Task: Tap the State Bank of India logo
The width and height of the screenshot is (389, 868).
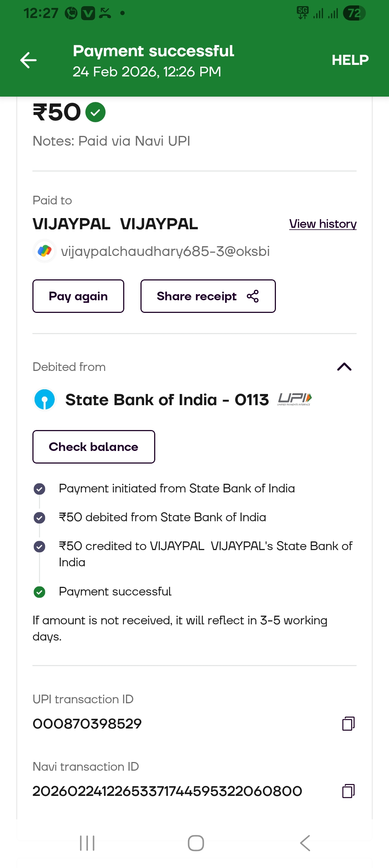Action: (x=44, y=399)
